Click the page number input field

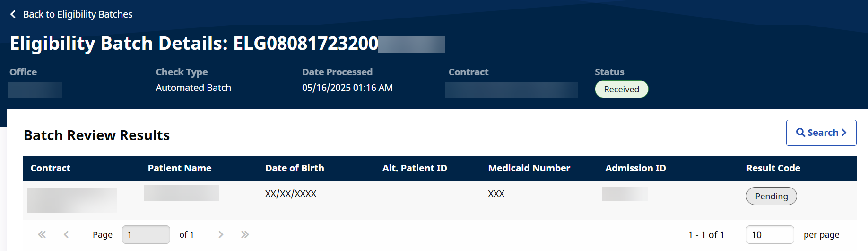click(146, 234)
